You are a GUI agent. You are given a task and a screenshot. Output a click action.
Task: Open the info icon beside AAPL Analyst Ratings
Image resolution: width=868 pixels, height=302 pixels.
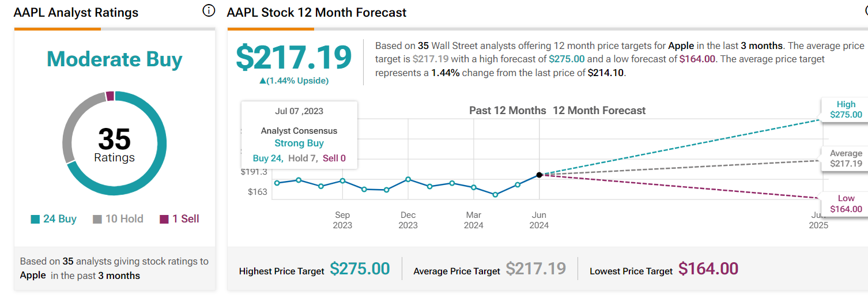click(209, 11)
